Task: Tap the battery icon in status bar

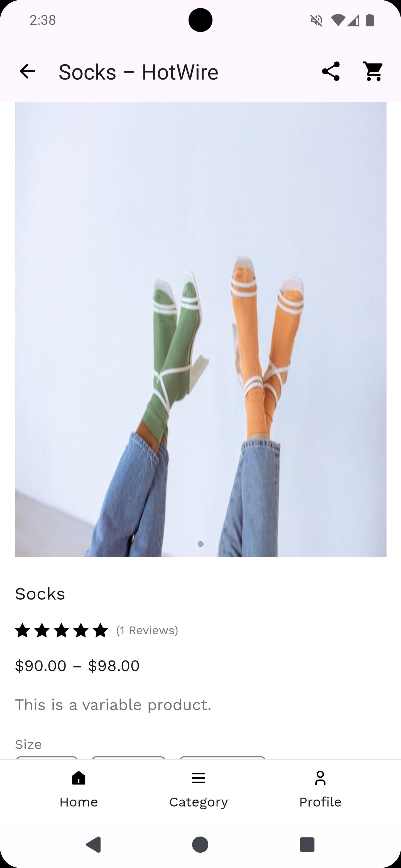Action: [370, 20]
